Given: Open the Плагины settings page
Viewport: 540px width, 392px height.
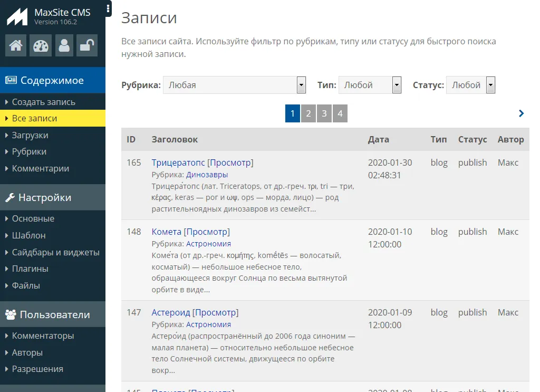Looking at the screenshot, I should point(30,269).
